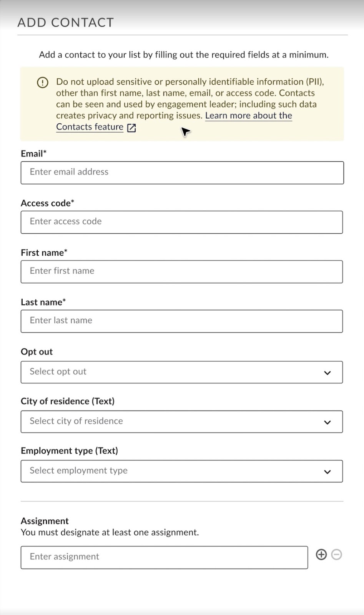The width and height of the screenshot is (364, 615).
Task: Focus the Enter email address field
Action: (182, 173)
